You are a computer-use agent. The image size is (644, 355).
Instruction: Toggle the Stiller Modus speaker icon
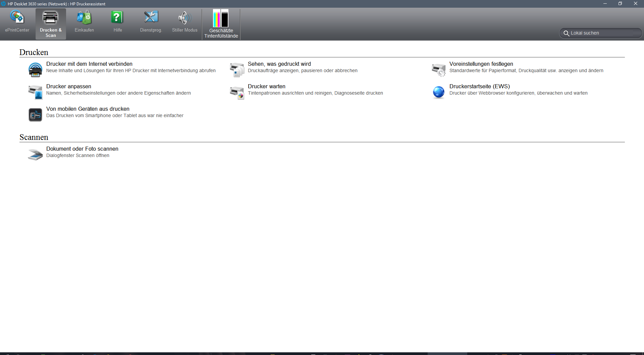(184, 17)
